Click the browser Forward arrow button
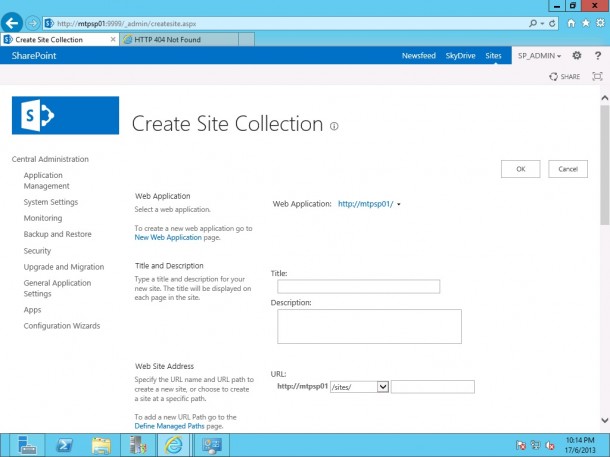Screen dimensions: 610x457 click(x=33, y=24)
